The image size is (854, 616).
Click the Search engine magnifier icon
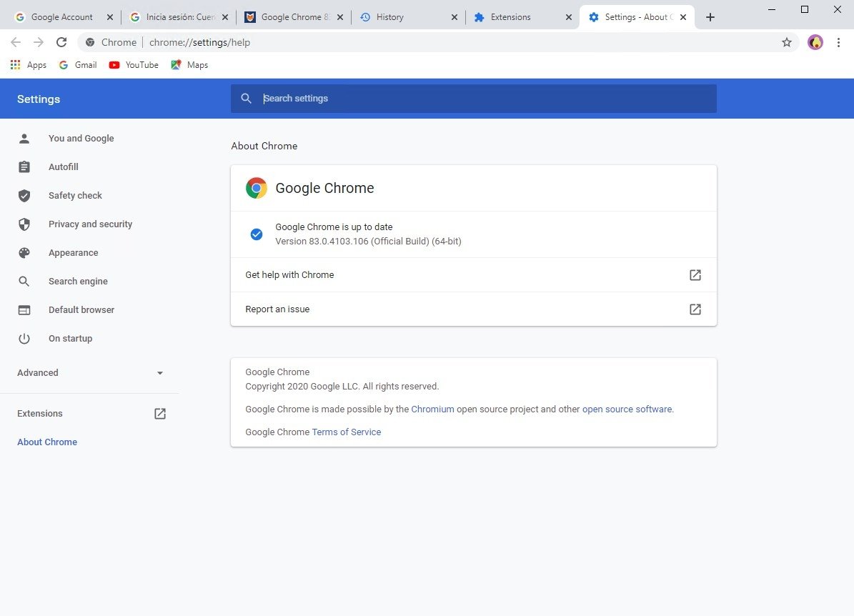[24, 281]
